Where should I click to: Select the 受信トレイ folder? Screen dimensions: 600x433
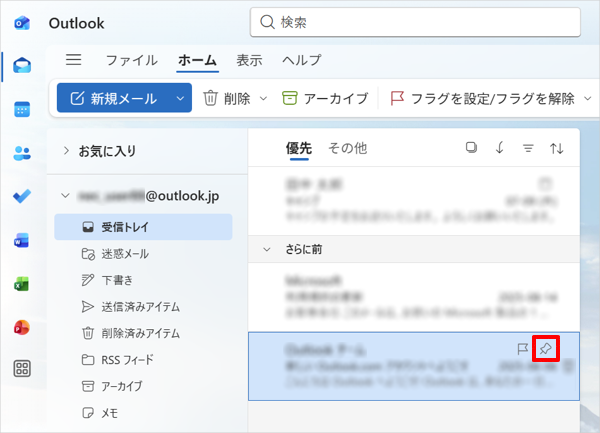tap(143, 227)
